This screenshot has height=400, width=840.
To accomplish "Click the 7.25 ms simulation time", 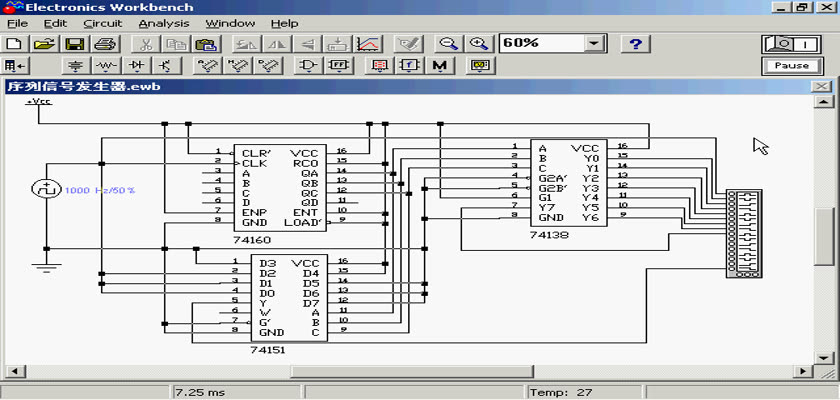I will coord(200,393).
